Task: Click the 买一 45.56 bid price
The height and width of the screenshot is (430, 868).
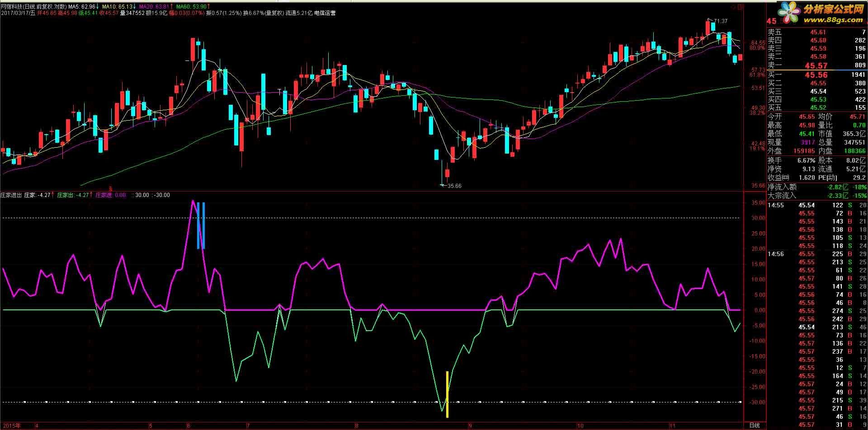Action: click(x=816, y=75)
